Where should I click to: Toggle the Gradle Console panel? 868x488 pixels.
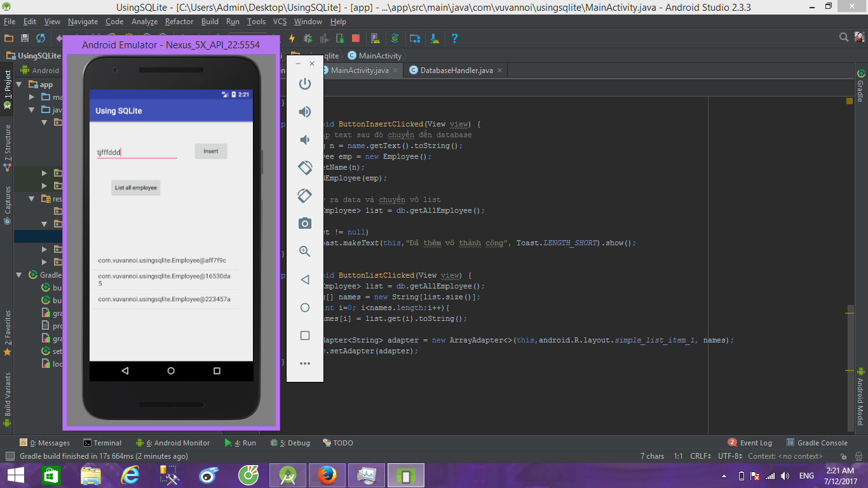click(x=817, y=443)
